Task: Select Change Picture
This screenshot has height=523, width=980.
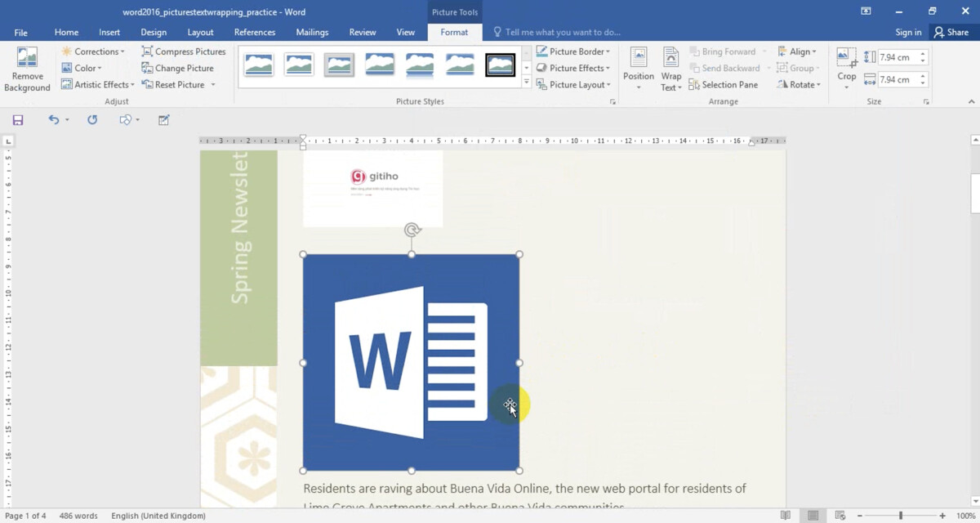Action: [x=177, y=68]
